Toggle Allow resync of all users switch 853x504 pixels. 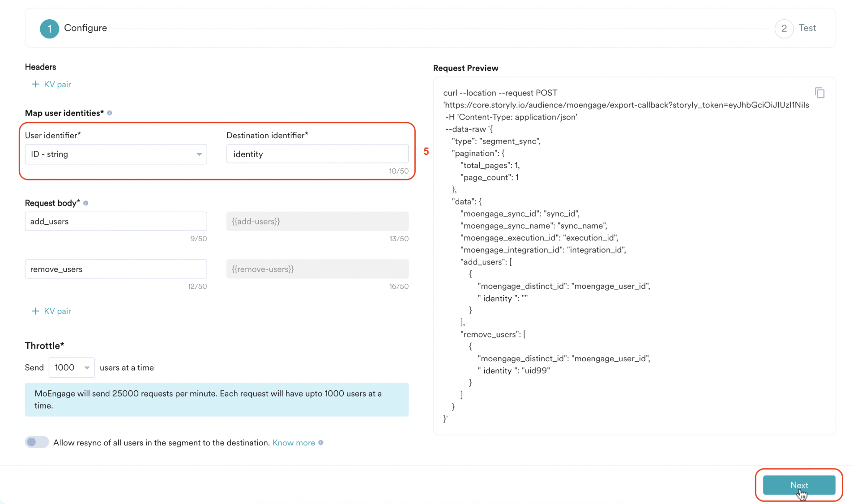(37, 442)
